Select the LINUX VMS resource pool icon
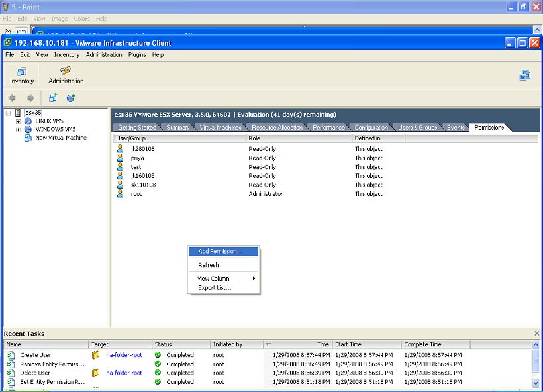The image size is (543, 392). (28, 121)
